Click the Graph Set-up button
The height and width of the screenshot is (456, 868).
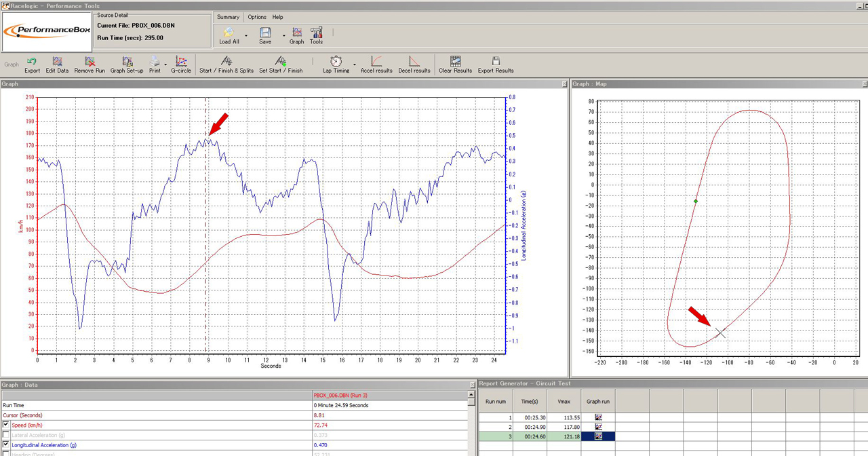(x=127, y=62)
